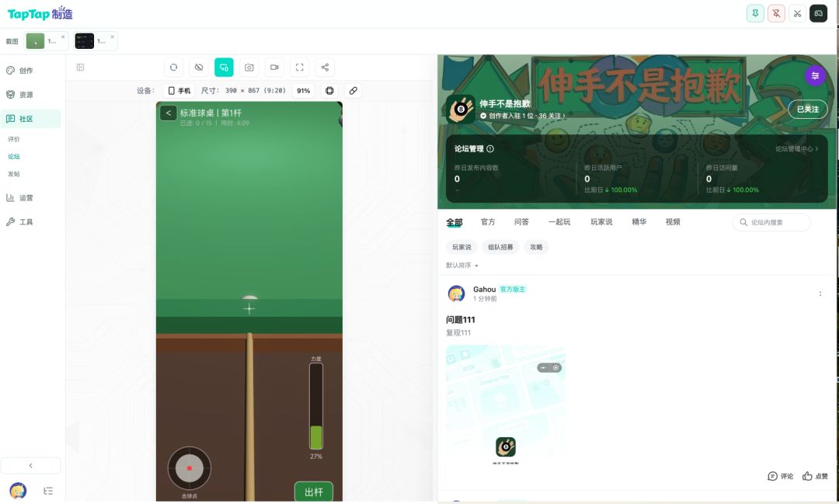Open the post's three-dot more menu
Viewport: 839px width, 504px height.
tap(820, 294)
